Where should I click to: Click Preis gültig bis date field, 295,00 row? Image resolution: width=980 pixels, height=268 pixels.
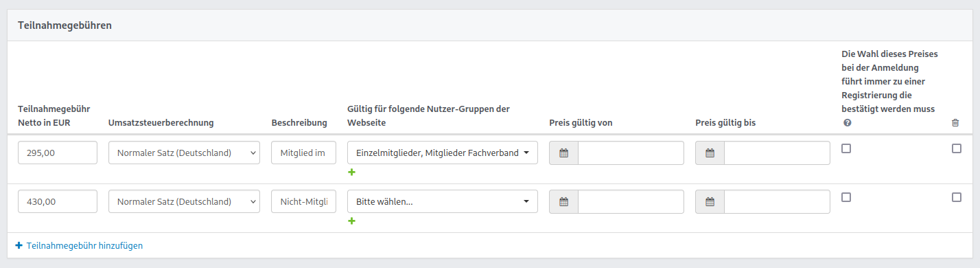pos(778,153)
